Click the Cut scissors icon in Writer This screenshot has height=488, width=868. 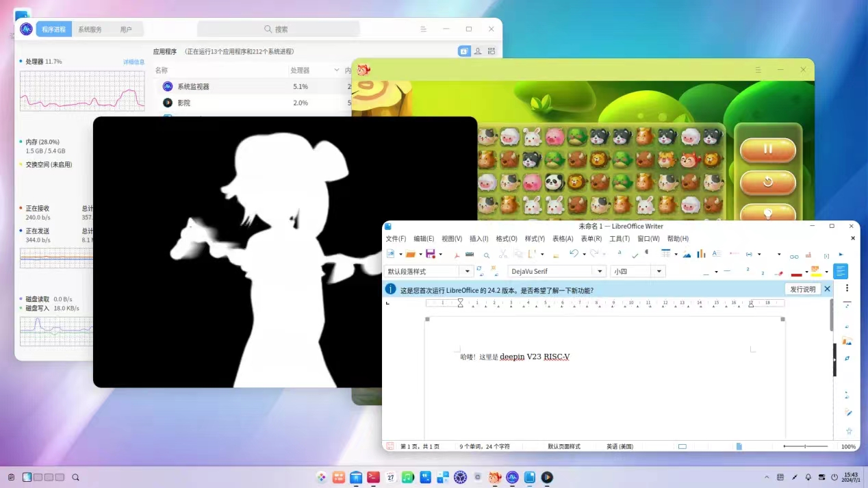(503, 254)
